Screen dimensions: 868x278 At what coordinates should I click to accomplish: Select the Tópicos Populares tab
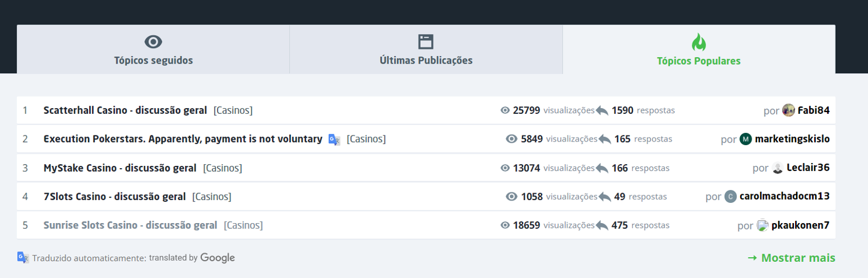pyautogui.click(x=698, y=61)
